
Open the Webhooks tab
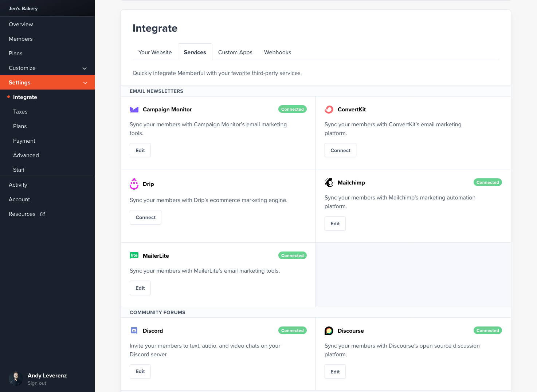(x=278, y=52)
